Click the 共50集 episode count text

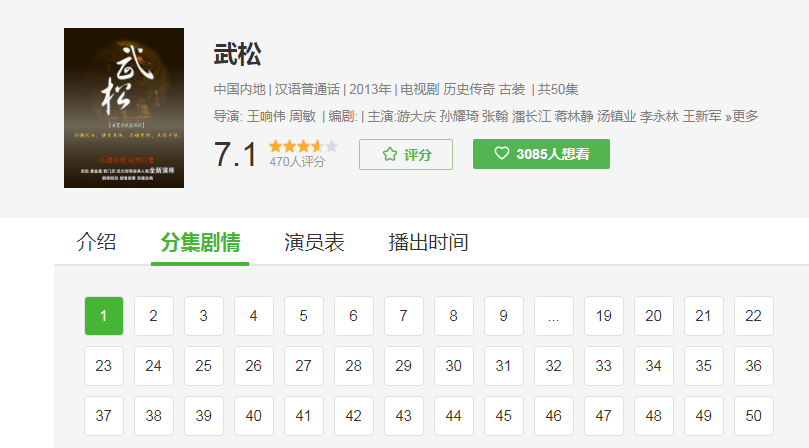558,89
